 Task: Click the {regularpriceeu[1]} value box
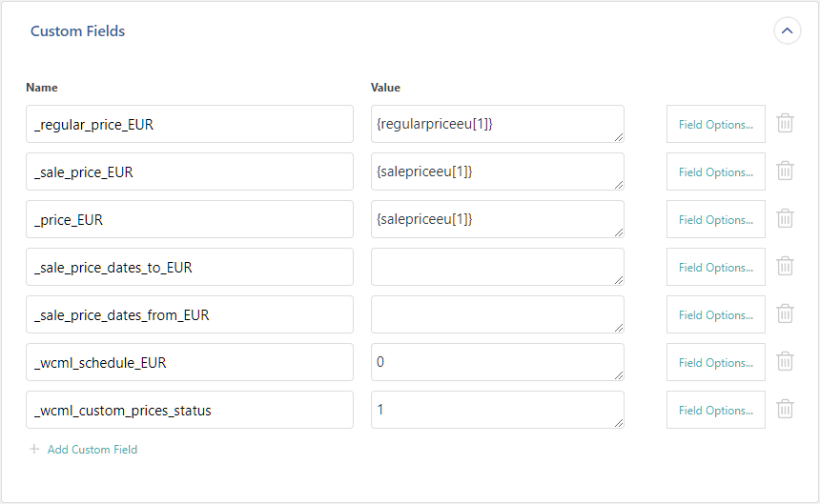498,124
